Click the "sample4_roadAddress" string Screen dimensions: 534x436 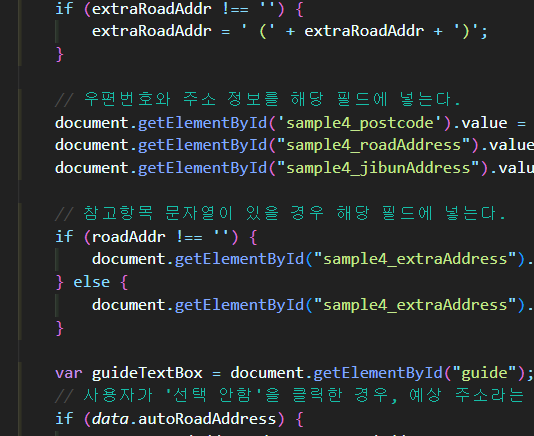[x=373, y=145]
